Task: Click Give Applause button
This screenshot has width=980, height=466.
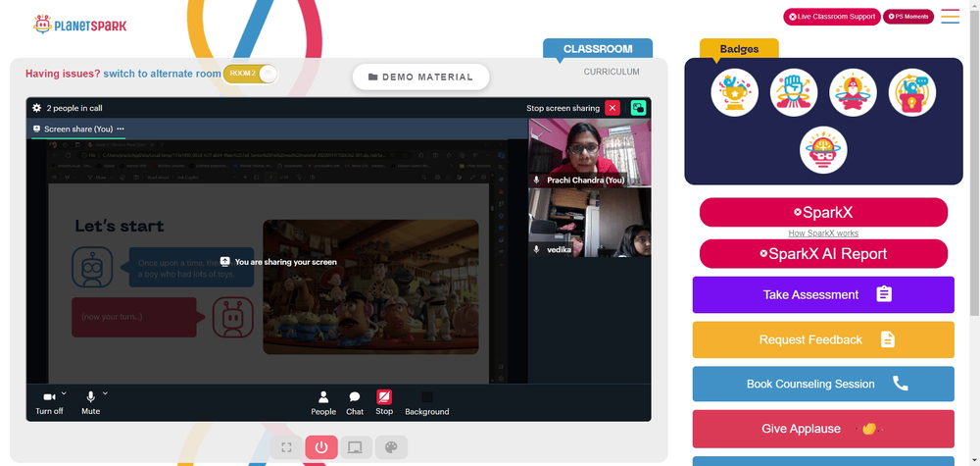Action: point(823,429)
